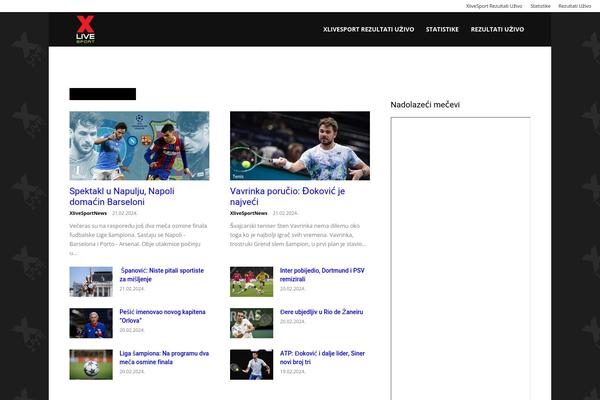Click top-strip Rezultati Uživo link
This screenshot has width=600, height=400.
click(574, 6)
